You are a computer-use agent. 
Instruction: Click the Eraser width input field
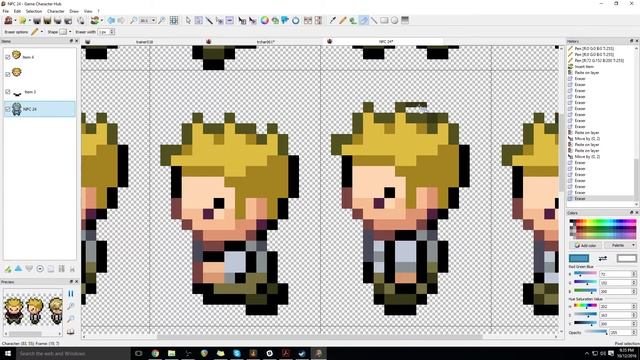tap(104, 32)
